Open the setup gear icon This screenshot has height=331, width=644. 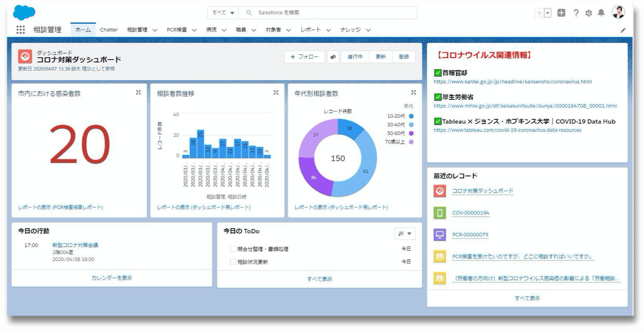coord(589,13)
